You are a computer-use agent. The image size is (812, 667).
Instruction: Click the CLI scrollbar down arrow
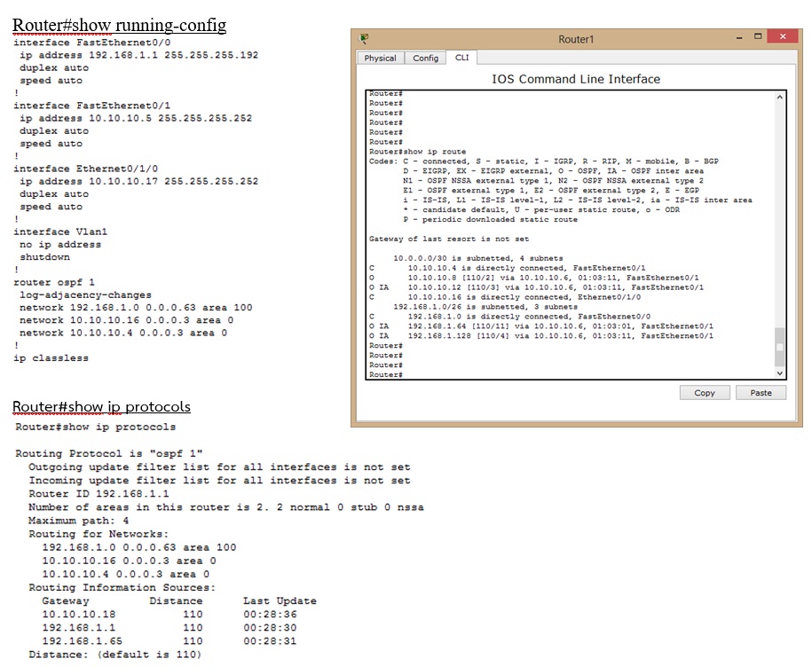pyautogui.click(x=779, y=373)
